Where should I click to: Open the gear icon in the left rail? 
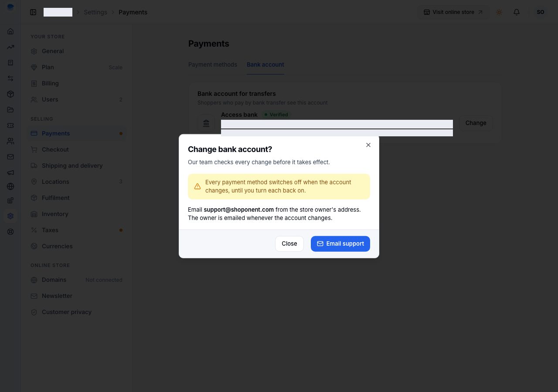pyautogui.click(x=10, y=216)
